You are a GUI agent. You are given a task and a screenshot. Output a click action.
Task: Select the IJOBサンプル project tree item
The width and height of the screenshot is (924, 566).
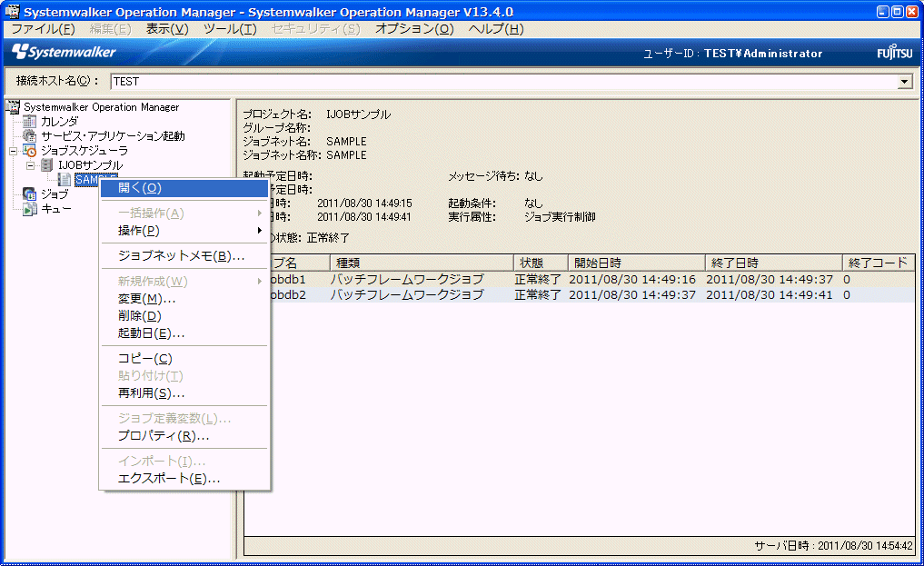pos(90,165)
